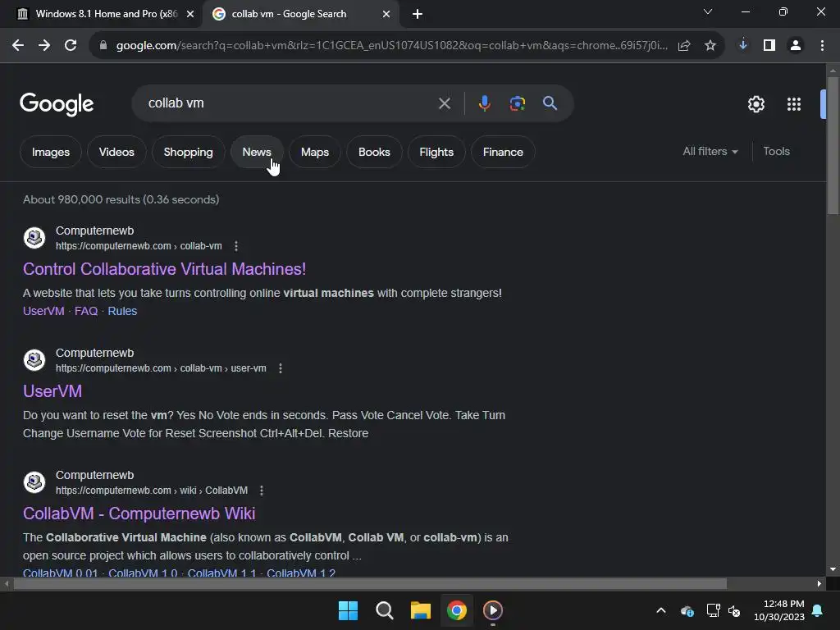The height and width of the screenshot is (630, 840).
Task: Open Tools search options
Action: pos(776,152)
